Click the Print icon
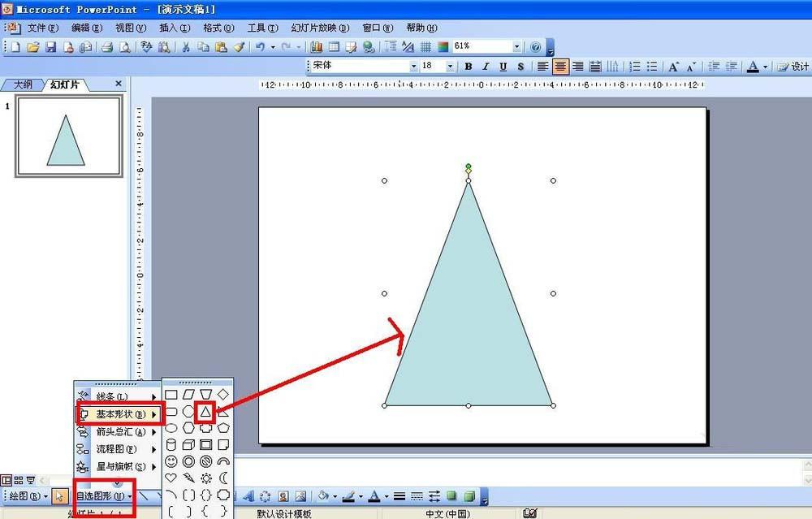812x519 pixels. coord(106,47)
